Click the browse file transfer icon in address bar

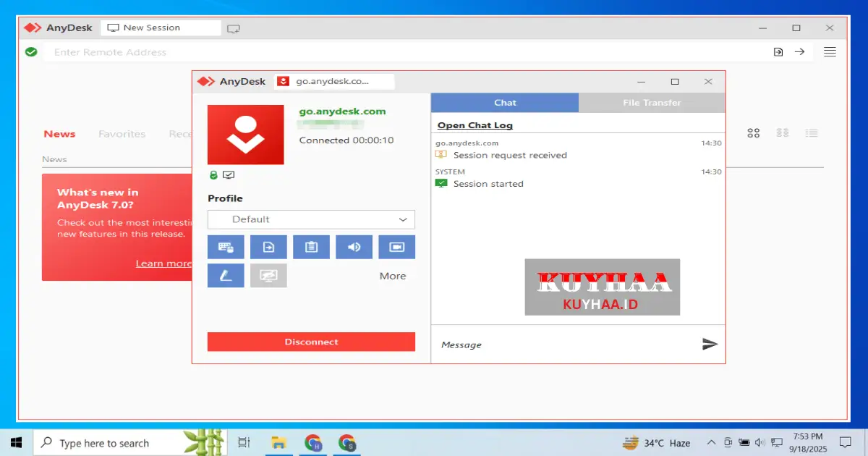point(778,52)
